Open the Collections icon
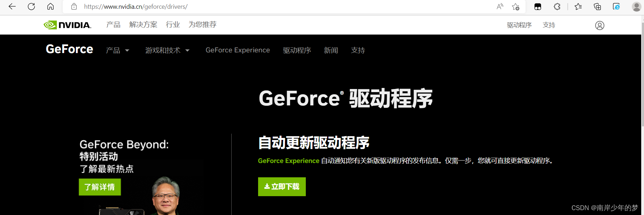This screenshot has height=215, width=644. (x=597, y=7)
